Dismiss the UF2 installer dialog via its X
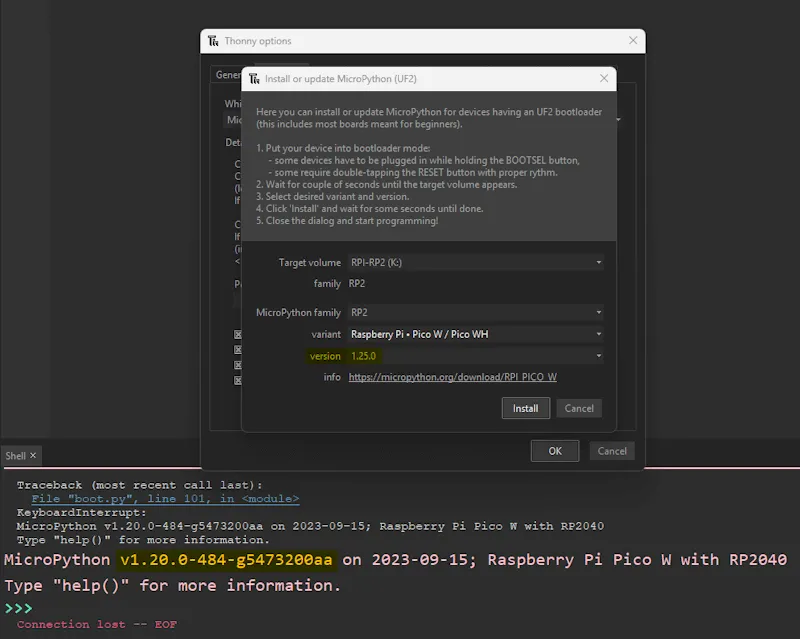The width and height of the screenshot is (800, 639). click(x=604, y=78)
